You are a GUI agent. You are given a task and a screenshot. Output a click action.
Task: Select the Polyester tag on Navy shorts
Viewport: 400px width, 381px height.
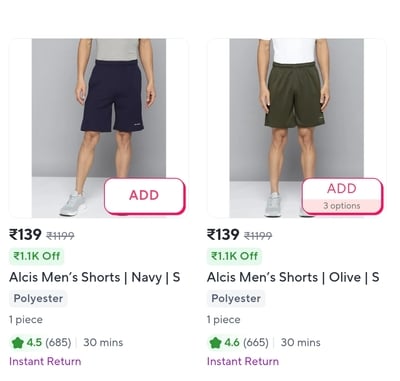click(38, 298)
